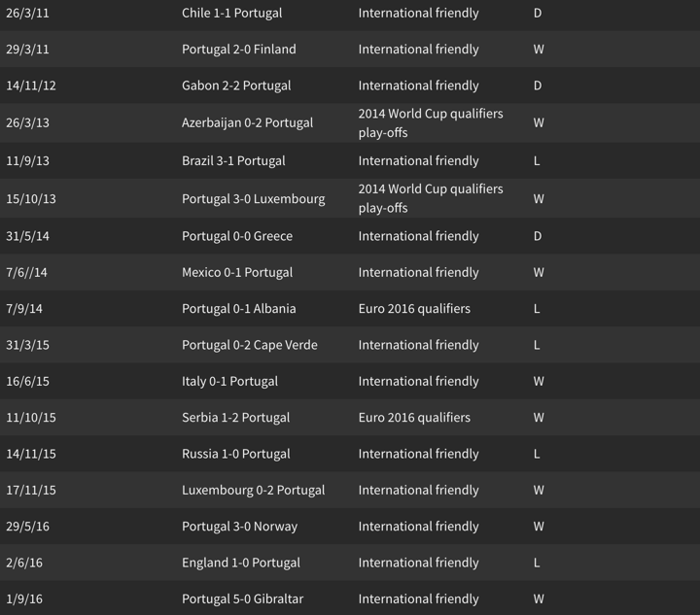700x615 pixels.
Task: Select the Azerbaijan 0-2 Portugal match
Action: [x=247, y=122]
